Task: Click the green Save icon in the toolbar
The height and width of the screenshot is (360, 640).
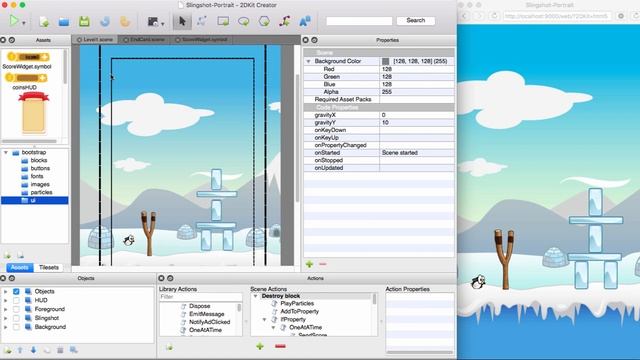Action: (84, 21)
